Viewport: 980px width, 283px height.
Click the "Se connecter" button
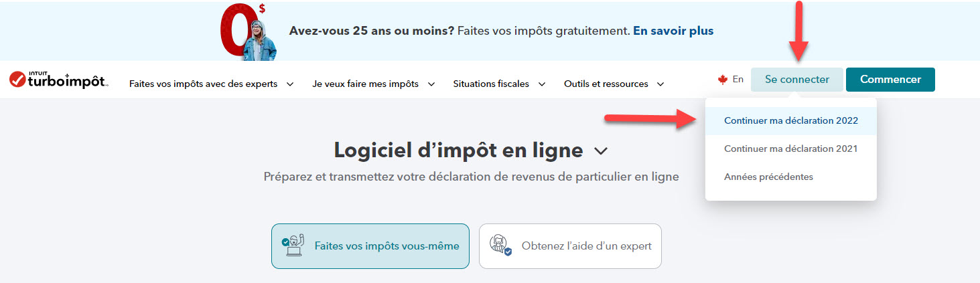(796, 80)
